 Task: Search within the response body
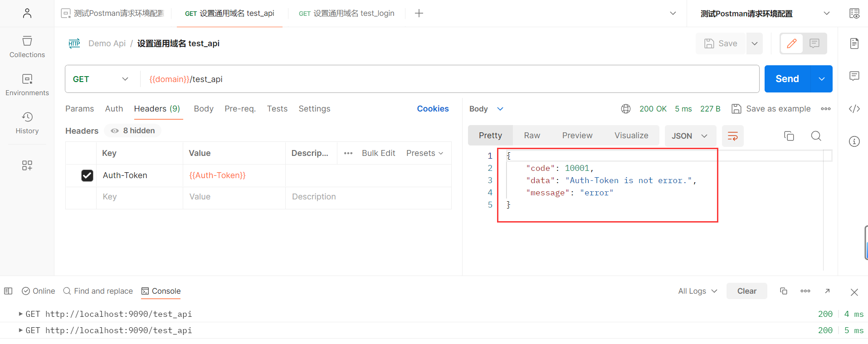pos(816,136)
